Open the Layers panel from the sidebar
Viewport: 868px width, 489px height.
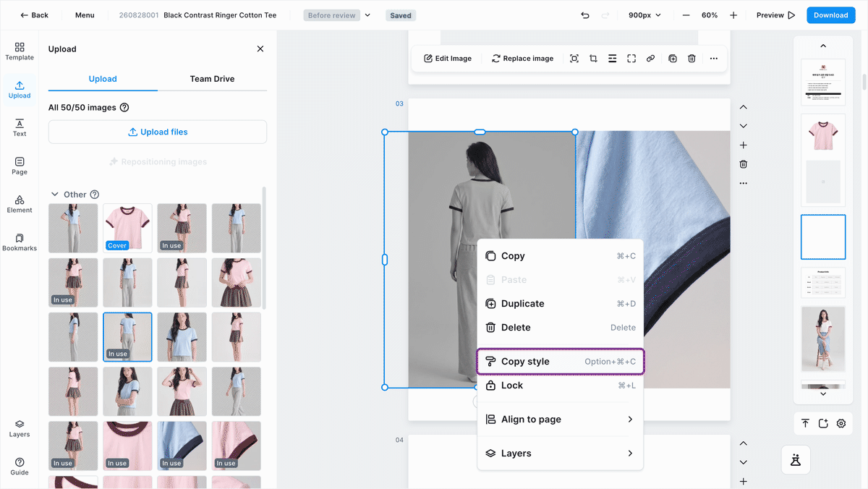[20, 429]
